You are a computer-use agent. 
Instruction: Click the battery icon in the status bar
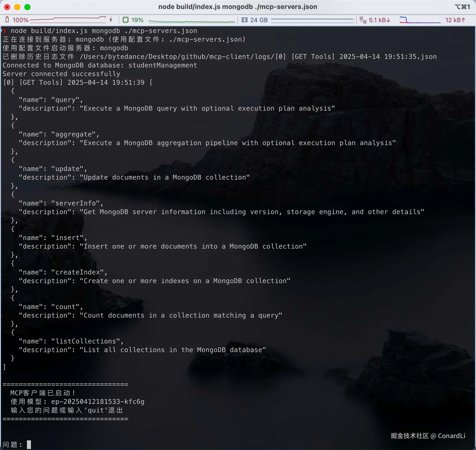[x=7, y=20]
